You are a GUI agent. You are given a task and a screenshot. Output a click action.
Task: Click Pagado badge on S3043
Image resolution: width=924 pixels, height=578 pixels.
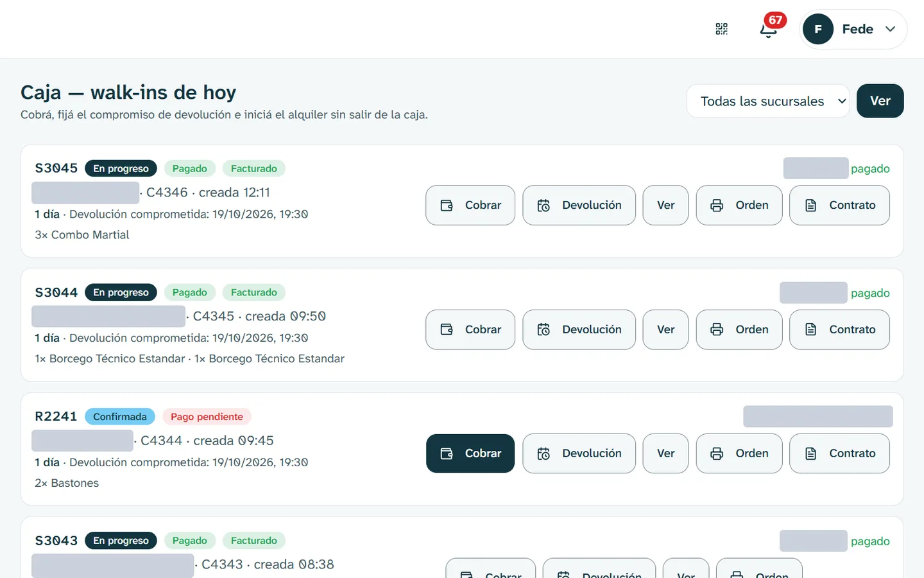click(190, 541)
